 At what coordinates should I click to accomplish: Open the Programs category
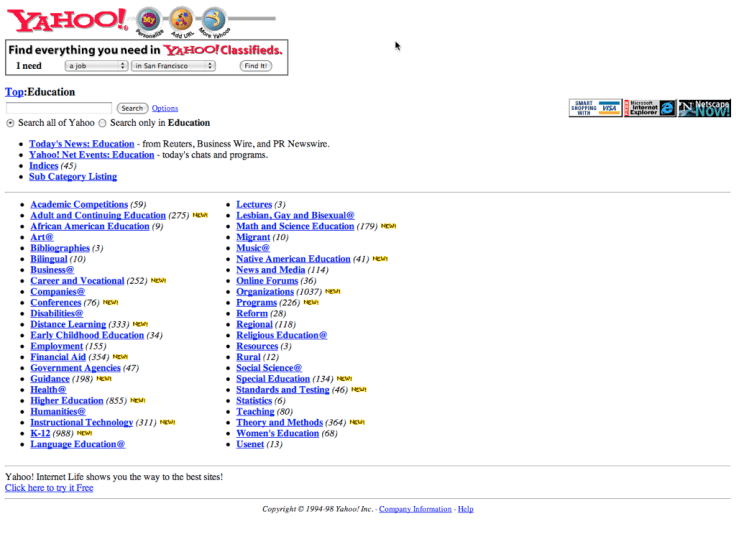[x=256, y=302]
